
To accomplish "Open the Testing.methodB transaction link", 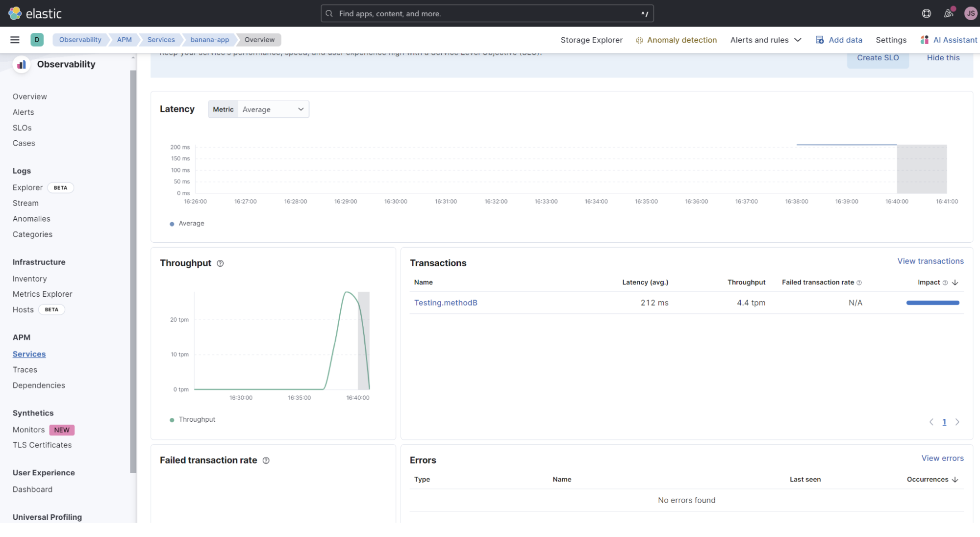I will tap(446, 303).
